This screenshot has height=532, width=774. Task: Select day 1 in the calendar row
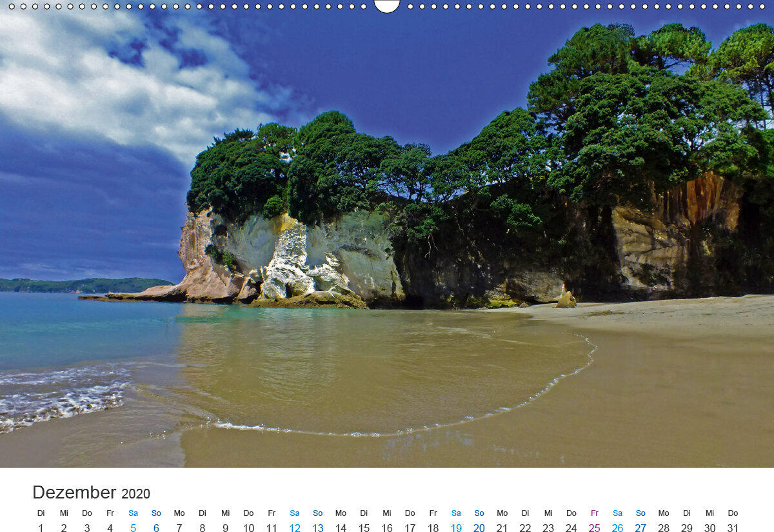41,527
